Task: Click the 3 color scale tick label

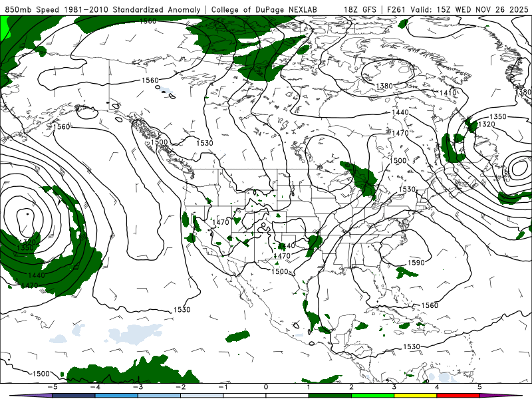Action: click(x=394, y=387)
